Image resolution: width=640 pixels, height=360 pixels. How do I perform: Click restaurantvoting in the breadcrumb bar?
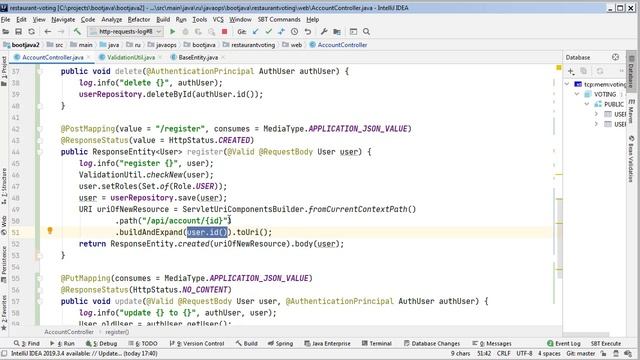click(253, 45)
